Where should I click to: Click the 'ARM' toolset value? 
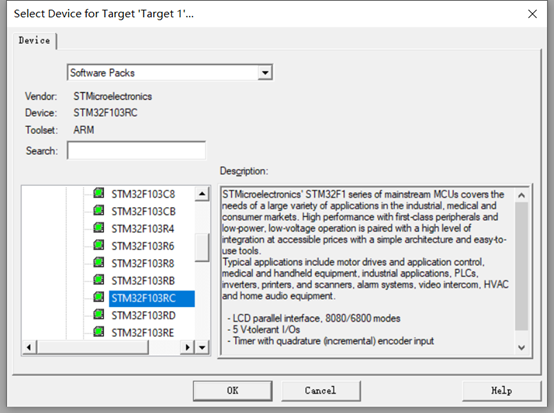pyautogui.click(x=84, y=130)
